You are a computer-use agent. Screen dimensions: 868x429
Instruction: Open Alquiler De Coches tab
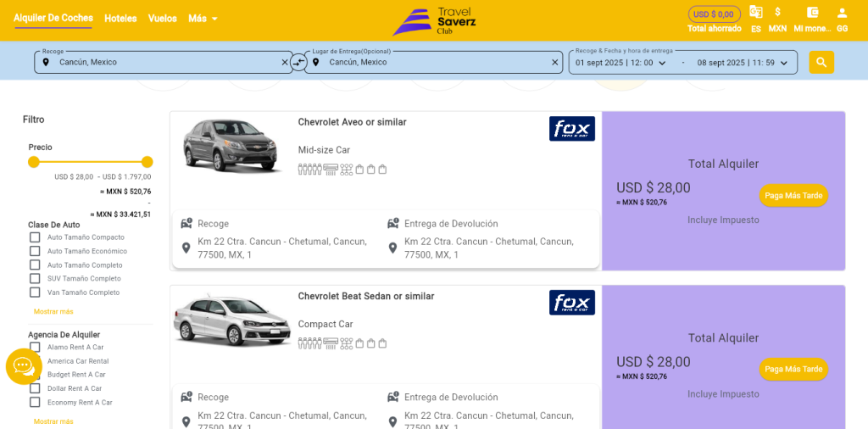tap(53, 19)
